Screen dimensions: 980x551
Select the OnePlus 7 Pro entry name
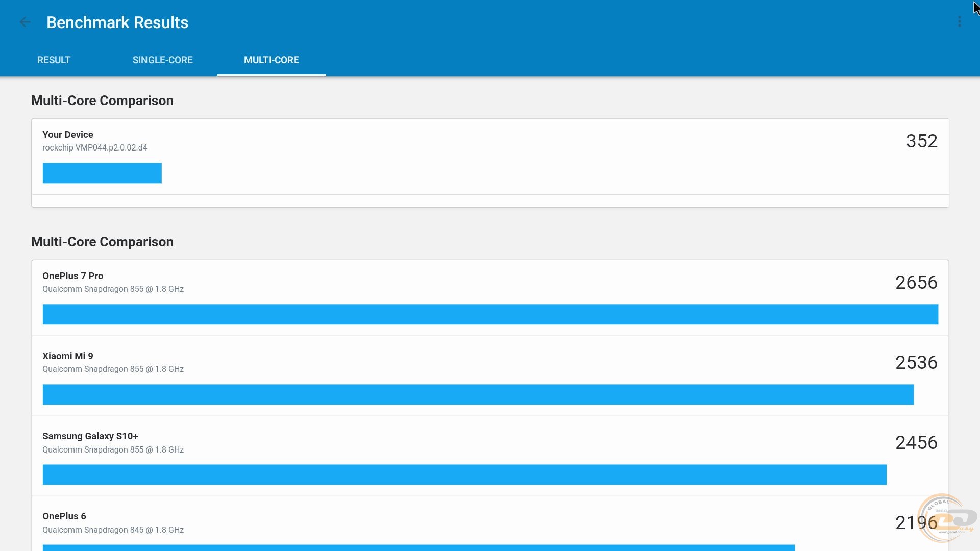72,276
